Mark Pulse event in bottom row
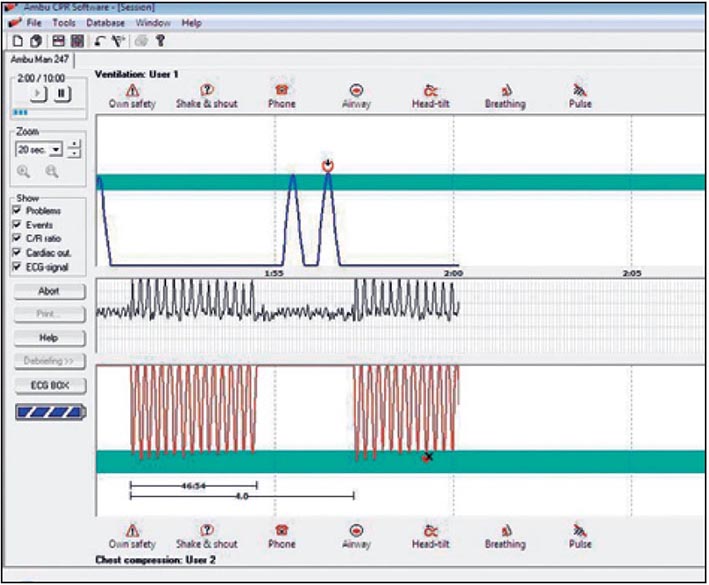Image resolution: width=709 pixels, height=585 pixels. [580, 537]
